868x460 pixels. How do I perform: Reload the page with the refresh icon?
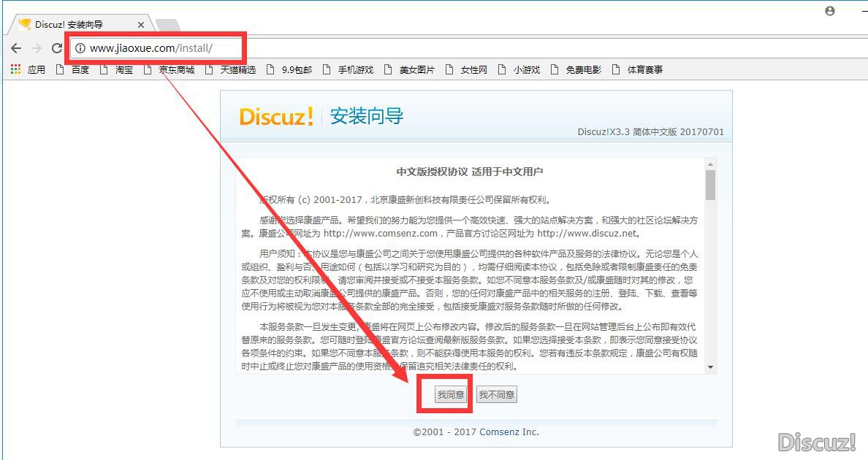coord(56,48)
